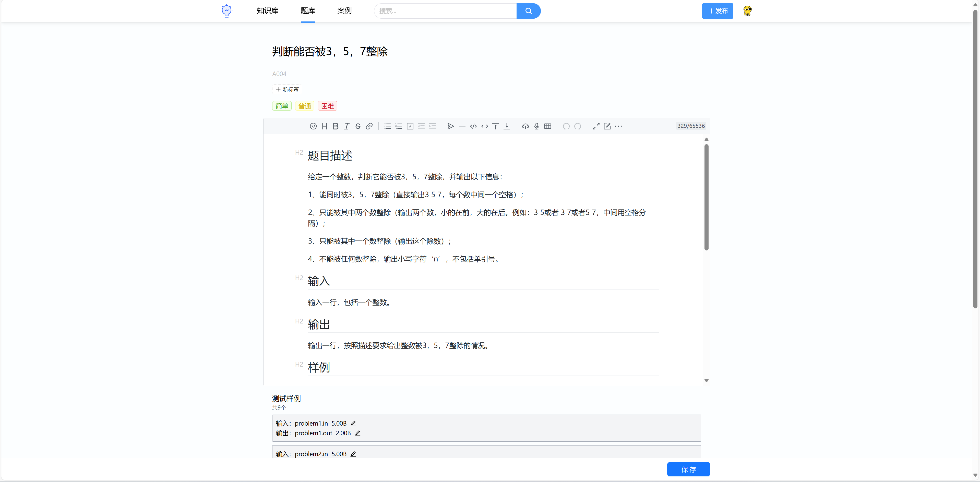Insert a code block
Screen dimensions: 980x482
pyautogui.click(x=473, y=126)
